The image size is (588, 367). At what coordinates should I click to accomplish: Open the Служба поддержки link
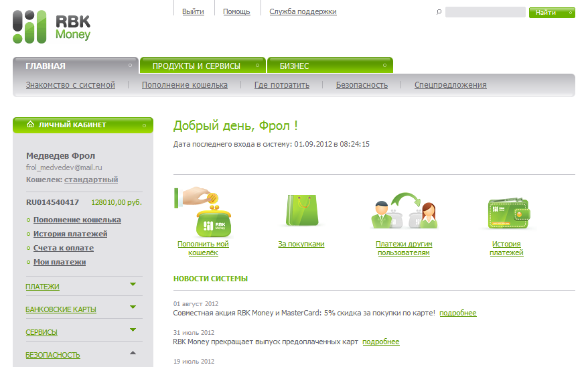[x=303, y=11]
